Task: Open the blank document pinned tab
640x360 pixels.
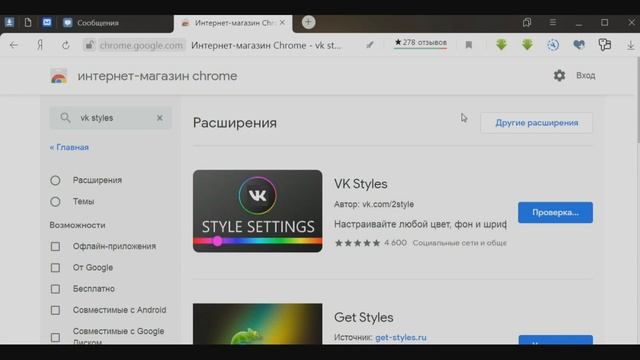Action: [x=28, y=22]
